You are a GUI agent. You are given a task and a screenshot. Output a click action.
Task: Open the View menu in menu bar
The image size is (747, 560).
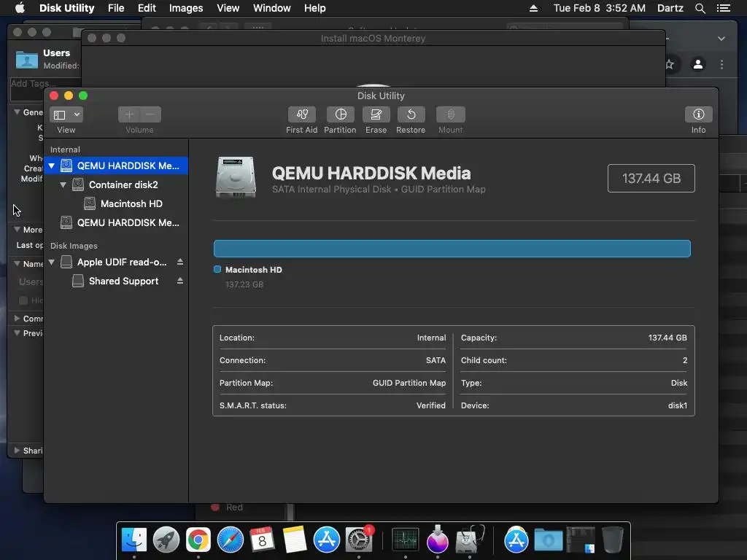coord(228,8)
